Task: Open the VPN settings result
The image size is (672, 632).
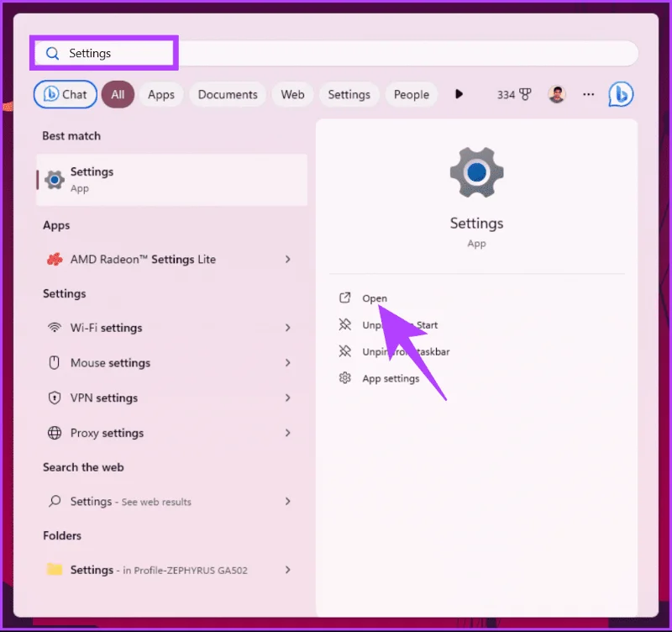Action: click(172, 398)
